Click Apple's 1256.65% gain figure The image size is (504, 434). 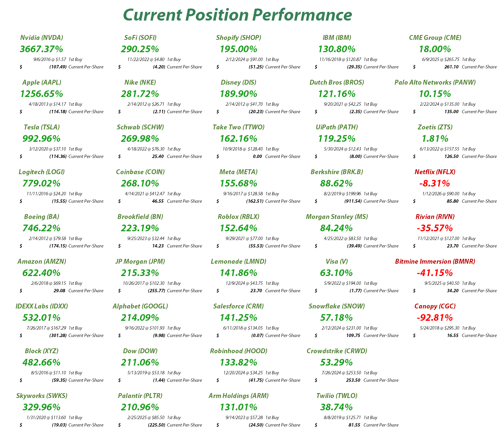point(41,94)
